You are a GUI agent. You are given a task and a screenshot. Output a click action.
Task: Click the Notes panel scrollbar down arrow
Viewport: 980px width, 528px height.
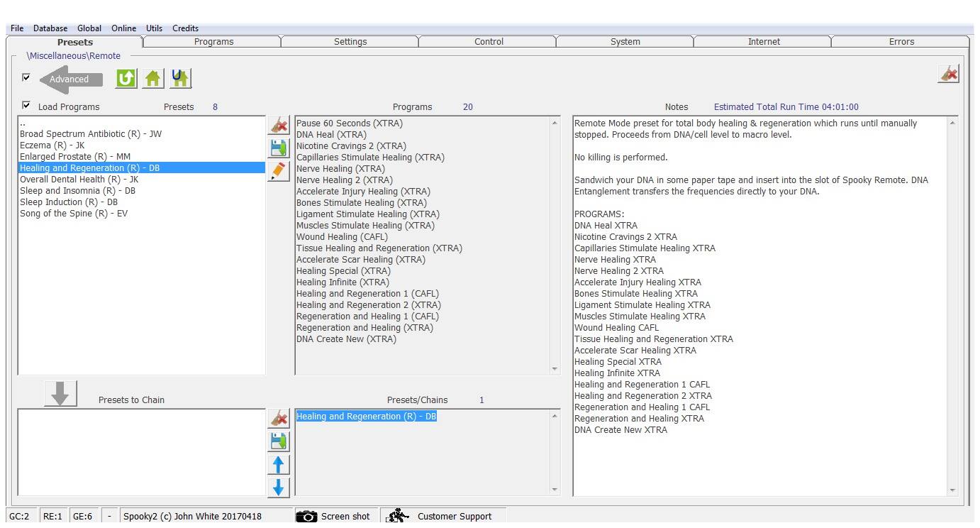(x=952, y=490)
